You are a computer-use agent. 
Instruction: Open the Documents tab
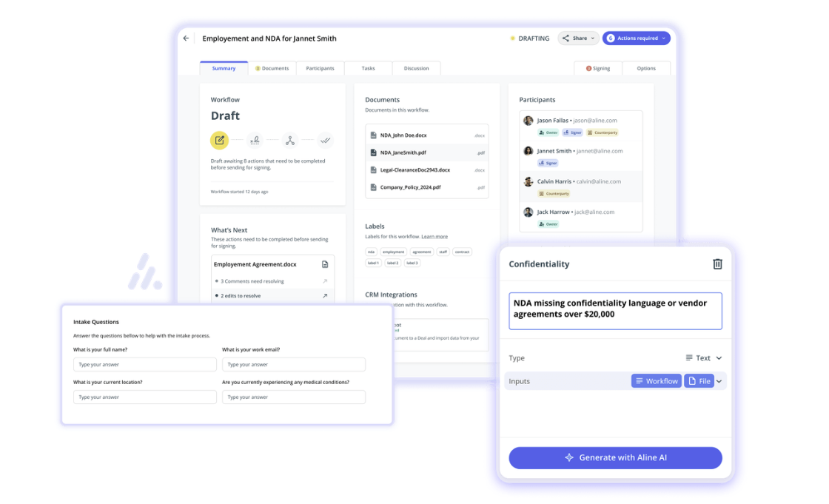click(272, 68)
